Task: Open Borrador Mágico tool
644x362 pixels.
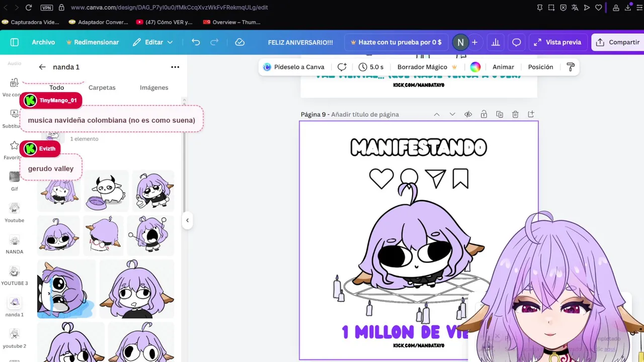Action: [427, 67]
